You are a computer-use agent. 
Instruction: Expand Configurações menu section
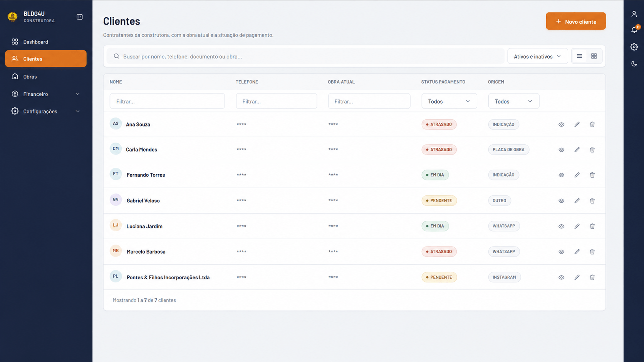[x=46, y=111]
